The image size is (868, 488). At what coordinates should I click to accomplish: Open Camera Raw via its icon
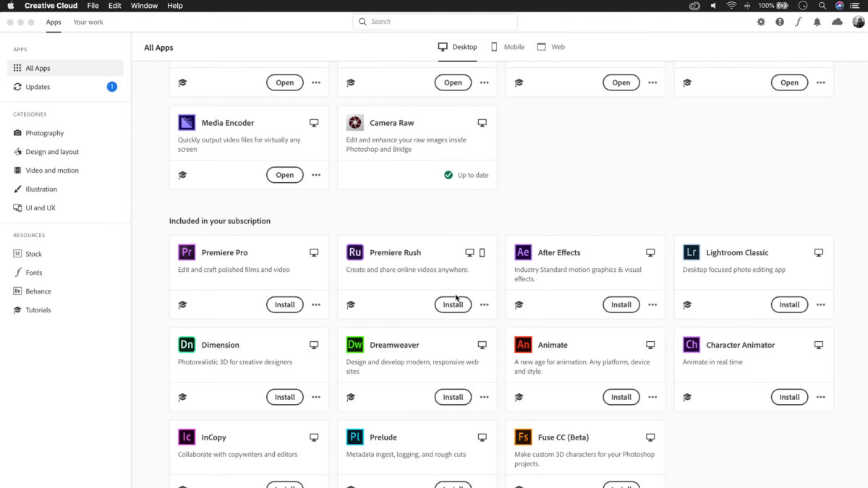pyautogui.click(x=354, y=123)
